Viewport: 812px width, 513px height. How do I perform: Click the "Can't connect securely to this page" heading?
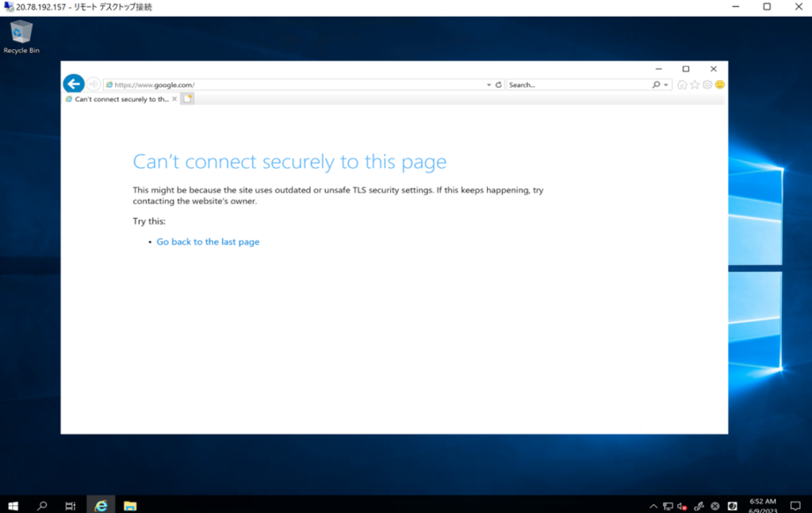click(x=289, y=162)
